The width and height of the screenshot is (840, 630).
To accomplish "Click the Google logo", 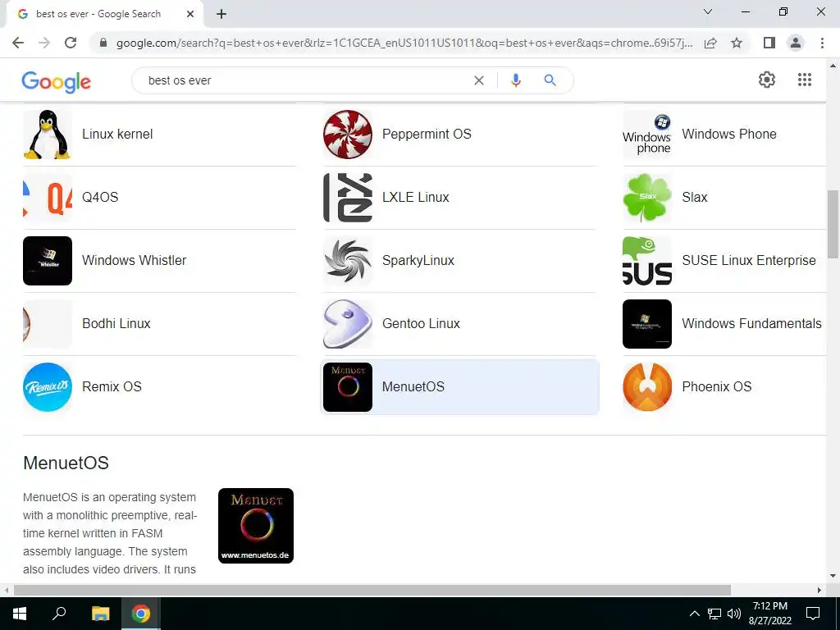I will [x=57, y=81].
